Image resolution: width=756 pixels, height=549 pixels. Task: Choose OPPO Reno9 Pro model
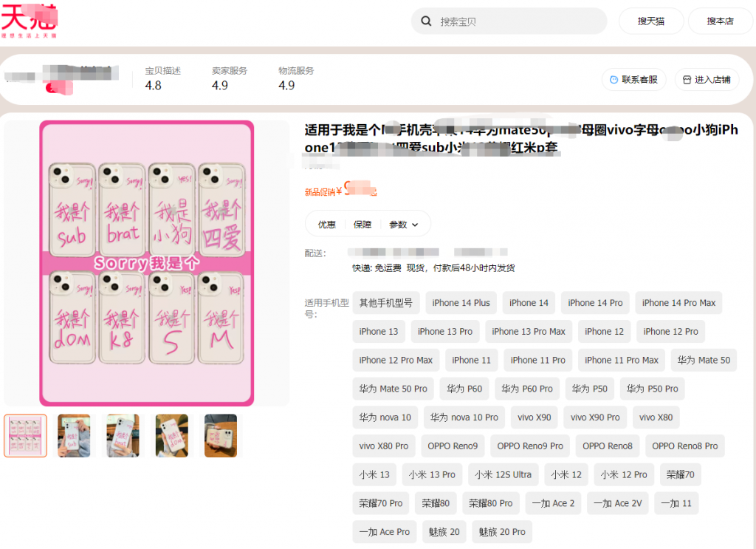tap(530, 446)
